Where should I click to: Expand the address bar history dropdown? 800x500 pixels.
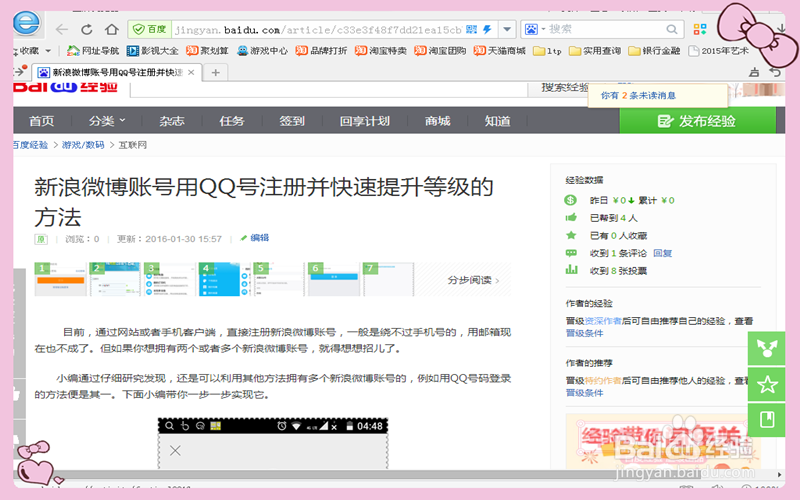pyautogui.click(x=507, y=30)
